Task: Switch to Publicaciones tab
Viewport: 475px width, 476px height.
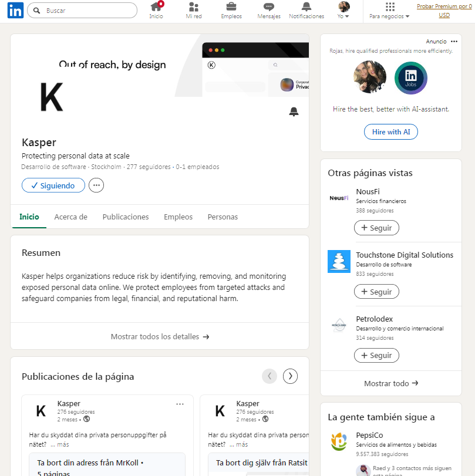Action: pyautogui.click(x=126, y=217)
